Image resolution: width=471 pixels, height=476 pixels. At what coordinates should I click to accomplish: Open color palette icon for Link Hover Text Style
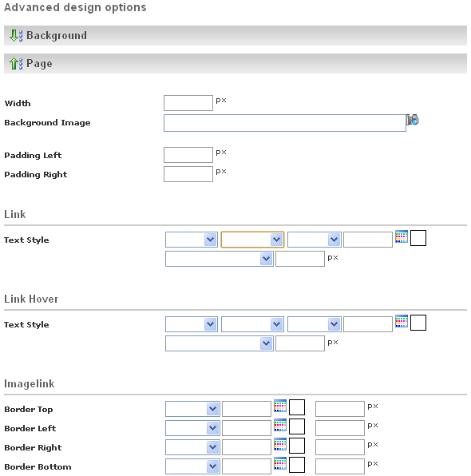point(402,322)
